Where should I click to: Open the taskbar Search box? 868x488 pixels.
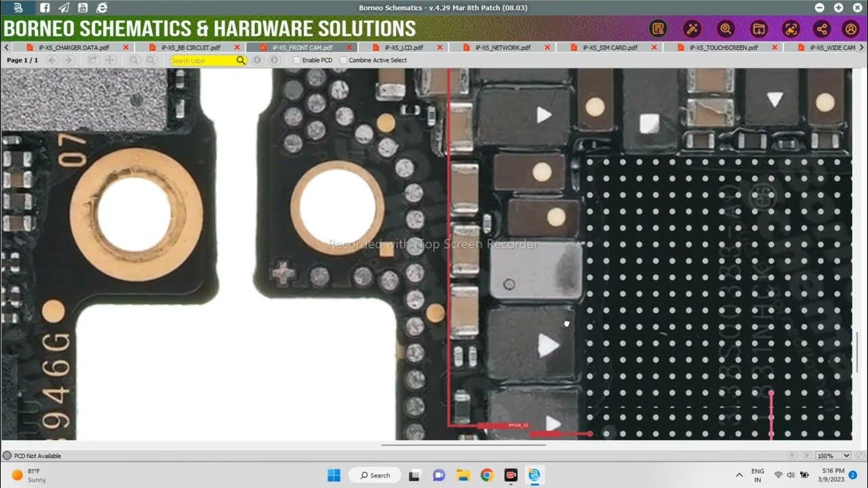[376, 475]
